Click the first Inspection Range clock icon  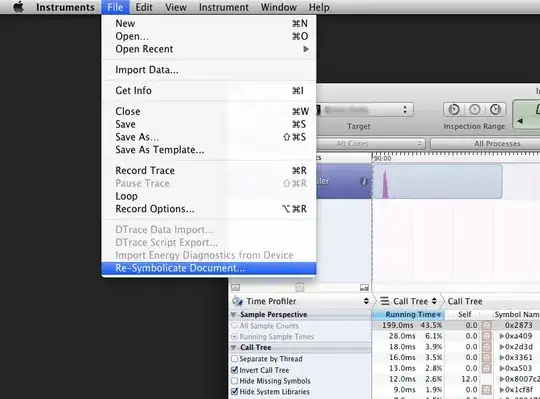tap(454, 109)
